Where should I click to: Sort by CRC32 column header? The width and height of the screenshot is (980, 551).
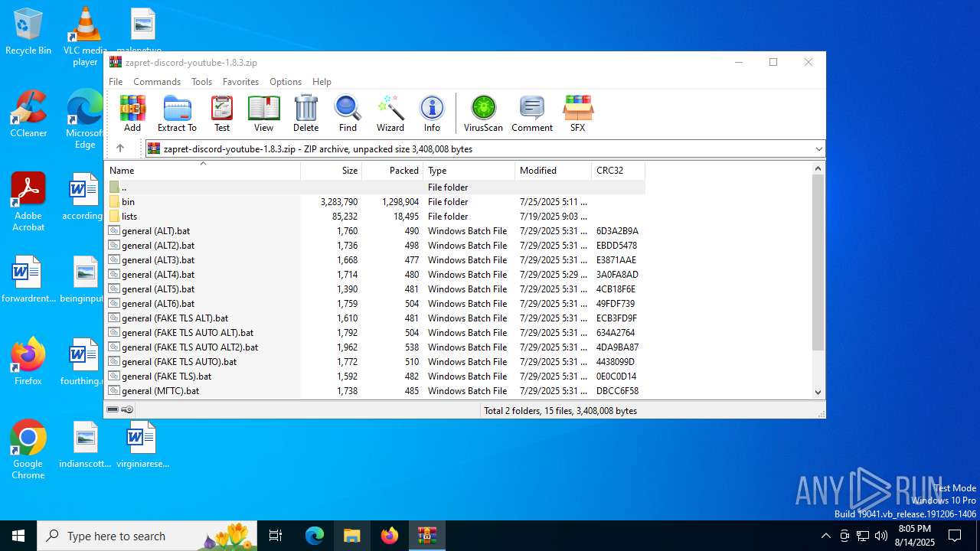click(619, 170)
